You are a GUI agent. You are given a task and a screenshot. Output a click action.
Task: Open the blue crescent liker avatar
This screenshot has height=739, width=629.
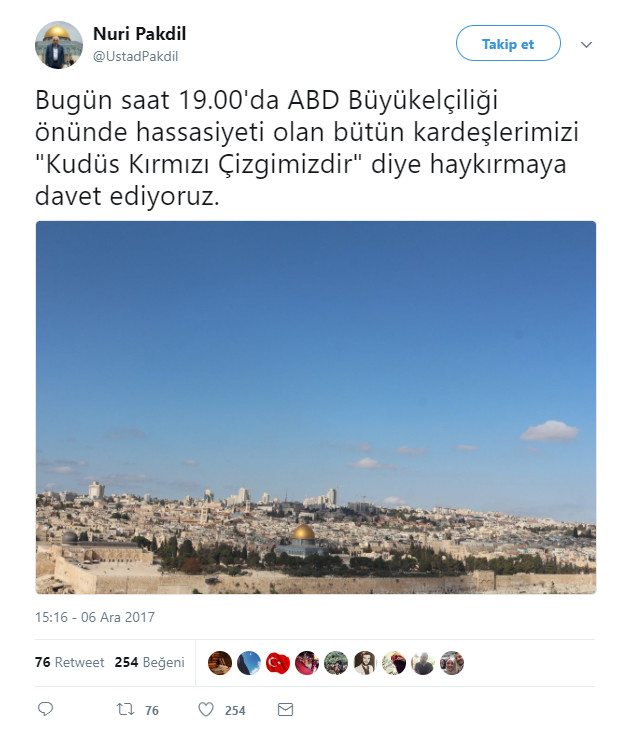point(249,663)
